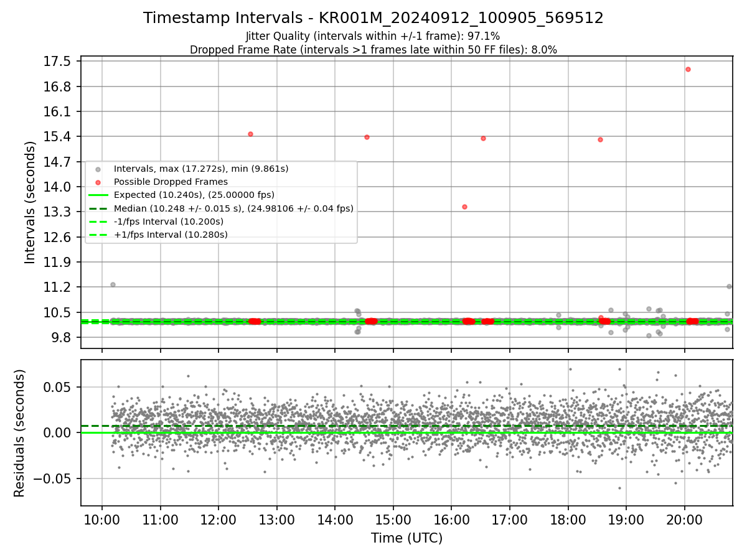Click legend entry starting "Median (10.248 +/- 0.015 s)"
The image size is (747, 560).
233,208
